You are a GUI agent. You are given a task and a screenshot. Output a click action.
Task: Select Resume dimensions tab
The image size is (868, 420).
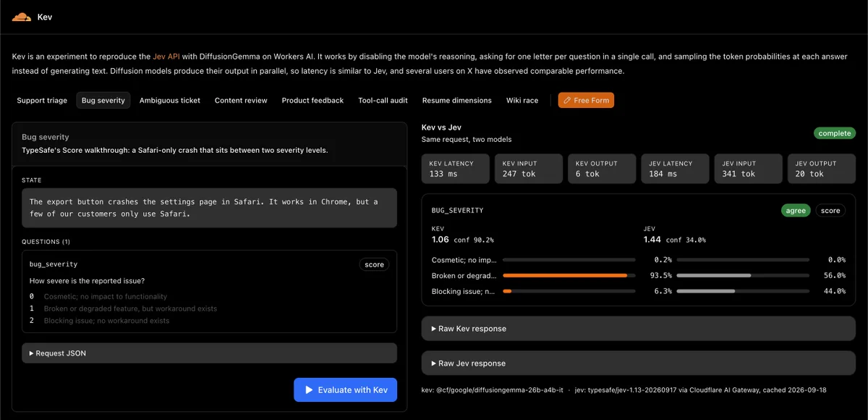(x=457, y=101)
